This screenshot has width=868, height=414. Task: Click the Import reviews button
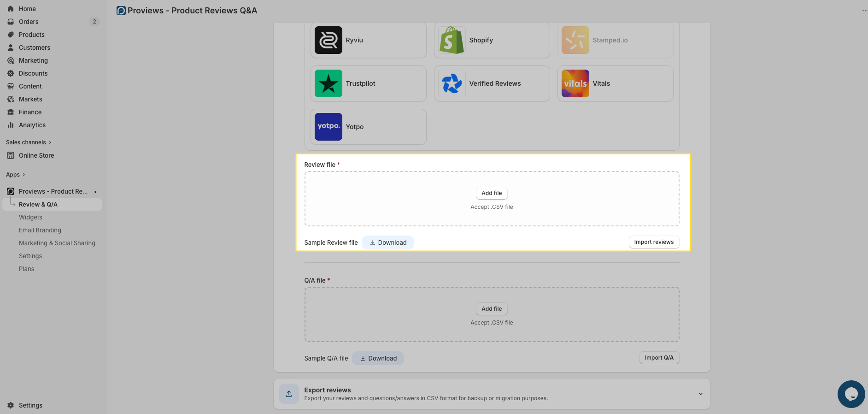[654, 242]
